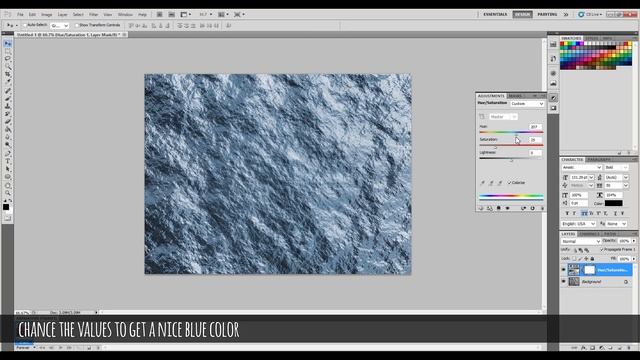Image resolution: width=640 pixels, height=360 pixels.
Task: Switch to the Painting workspace
Action: tap(547, 14)
